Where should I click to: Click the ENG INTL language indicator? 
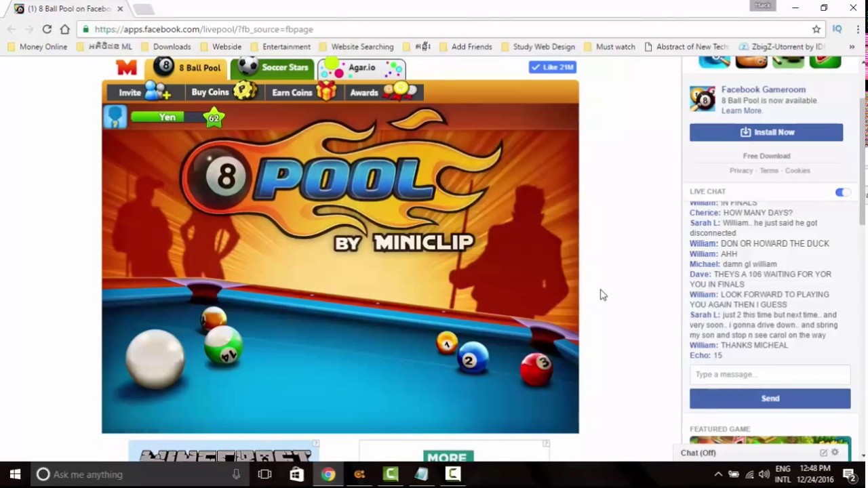783,474
